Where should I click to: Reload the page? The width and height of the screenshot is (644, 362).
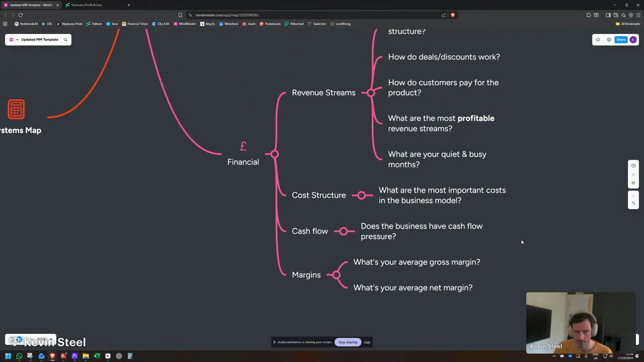pyautogui.click(x=21, y=15)
